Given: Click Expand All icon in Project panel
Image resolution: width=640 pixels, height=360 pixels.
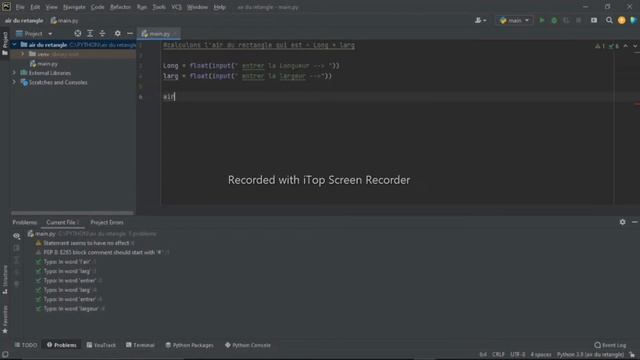Looking at the screenshot, I should [90, 33].
